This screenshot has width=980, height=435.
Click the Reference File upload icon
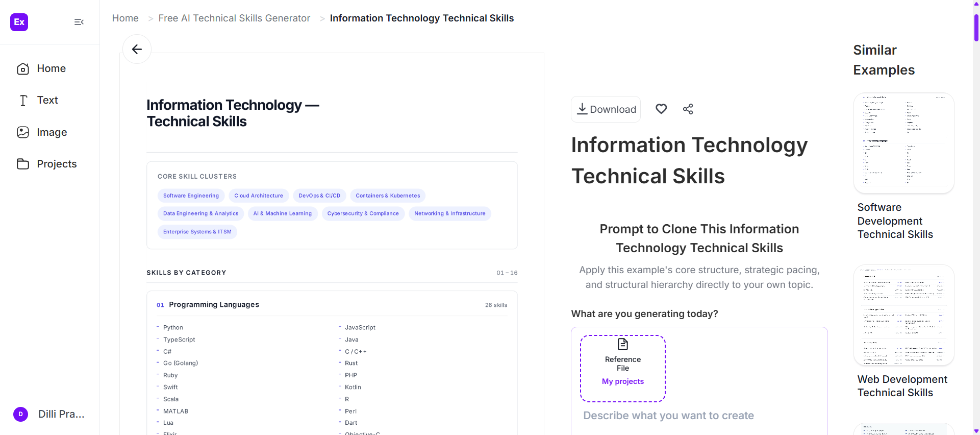coord(623,344)
